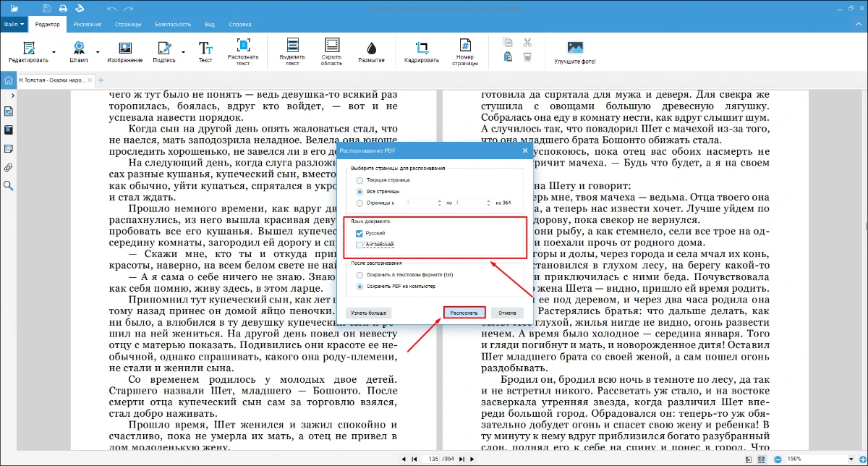Expand the Редактировать dropdown arrow
The width and height of the screenshot is (868, 466).
52,51
